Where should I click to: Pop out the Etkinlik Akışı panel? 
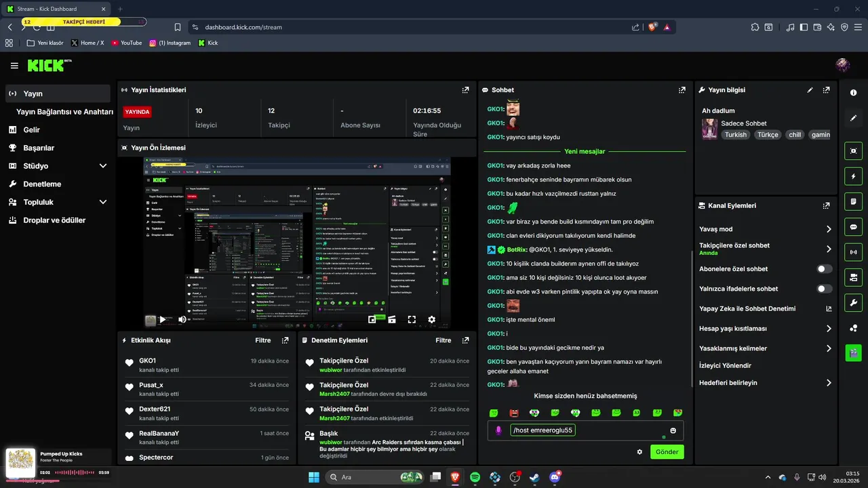click(x=285, y=340)
